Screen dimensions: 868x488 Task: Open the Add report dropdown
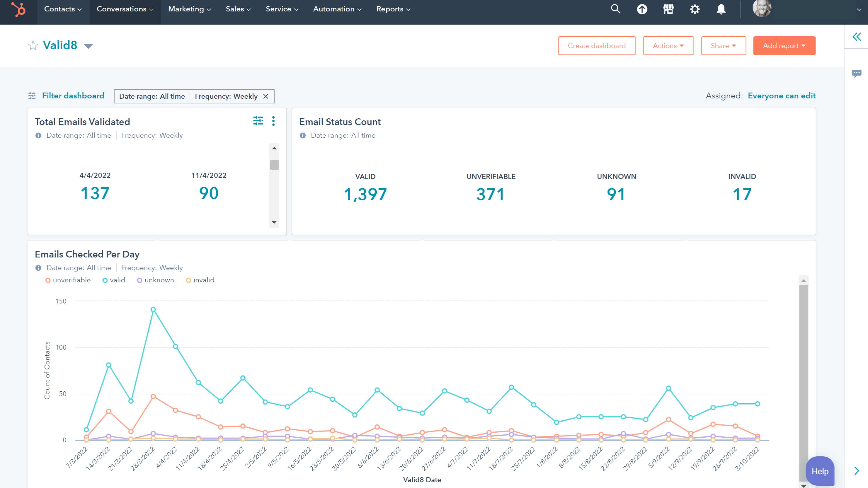pyautogui.click(x=784, y=45)
